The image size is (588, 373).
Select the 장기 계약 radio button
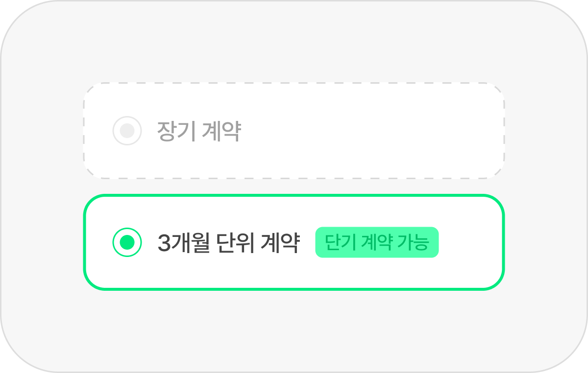[127, 131]
